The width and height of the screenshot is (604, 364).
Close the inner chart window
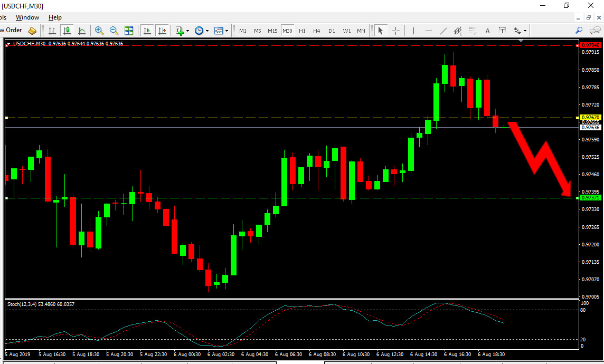coord(599,18)
